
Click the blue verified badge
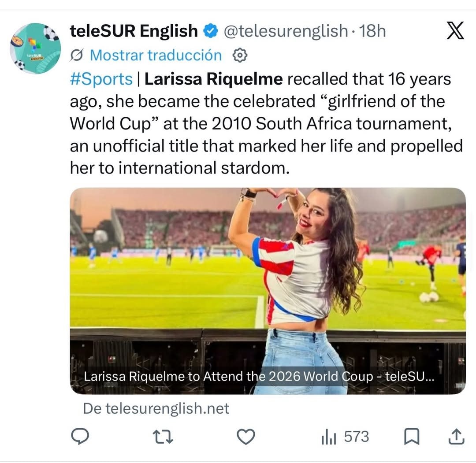[x=210, y=31]
